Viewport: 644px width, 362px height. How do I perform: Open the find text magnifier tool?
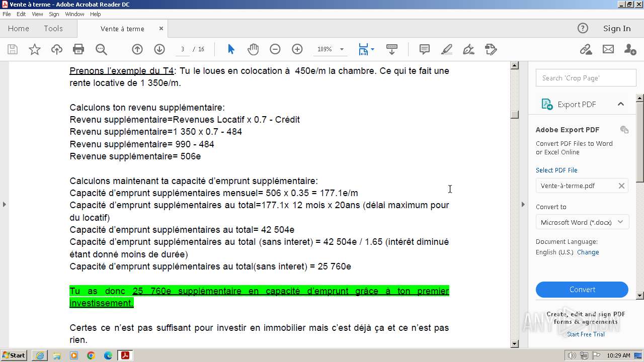pyautogui.click(x=101, y=49)
